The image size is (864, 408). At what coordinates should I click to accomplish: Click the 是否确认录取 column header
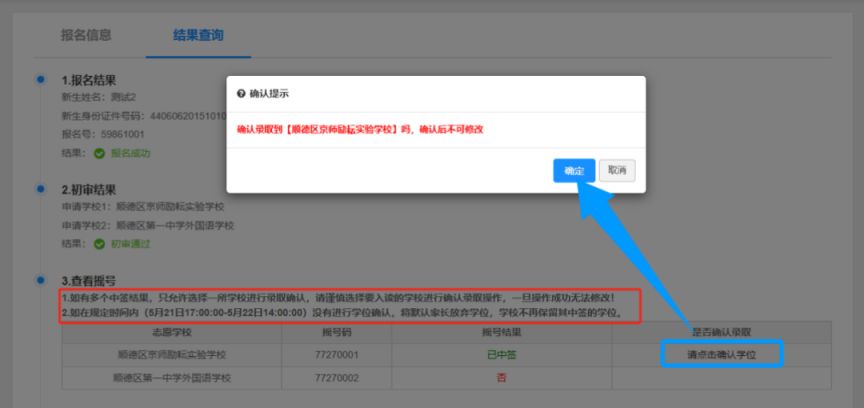(721, 332)
